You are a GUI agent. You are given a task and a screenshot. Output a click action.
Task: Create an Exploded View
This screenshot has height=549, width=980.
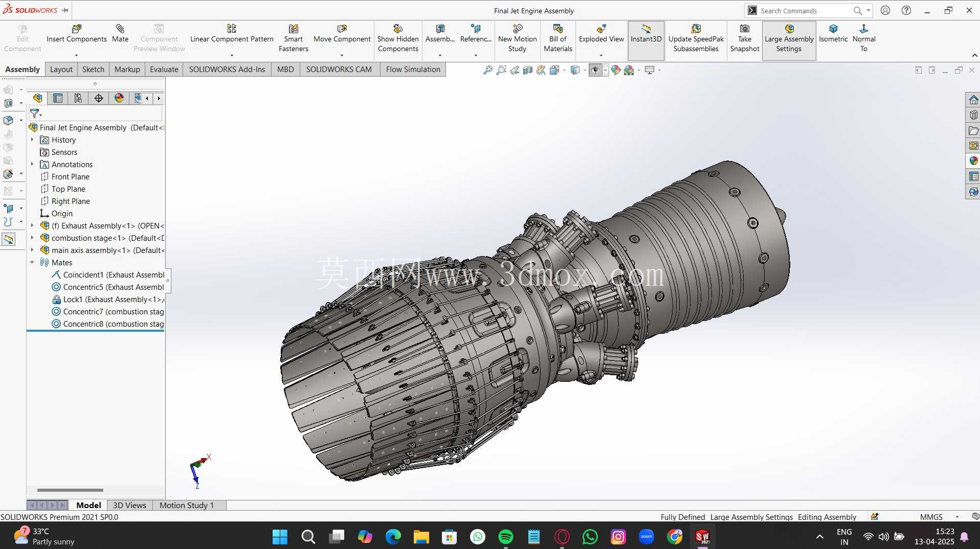point(602,34)
